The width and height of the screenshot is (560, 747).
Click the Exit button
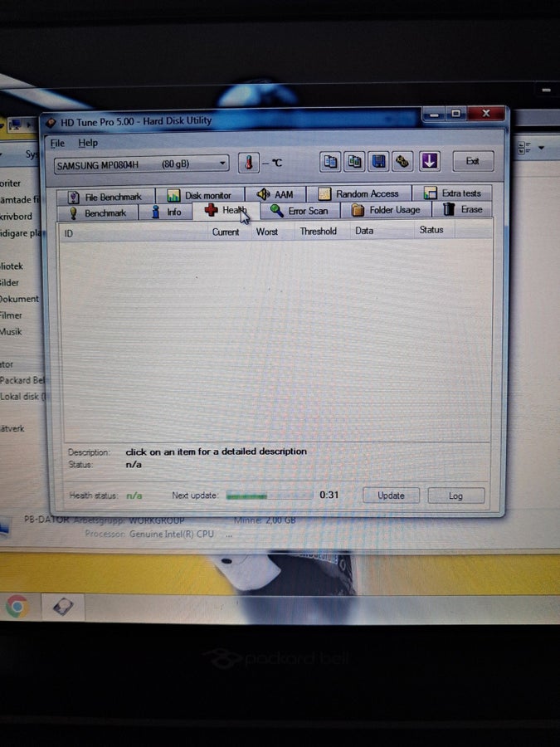(472, 161)
